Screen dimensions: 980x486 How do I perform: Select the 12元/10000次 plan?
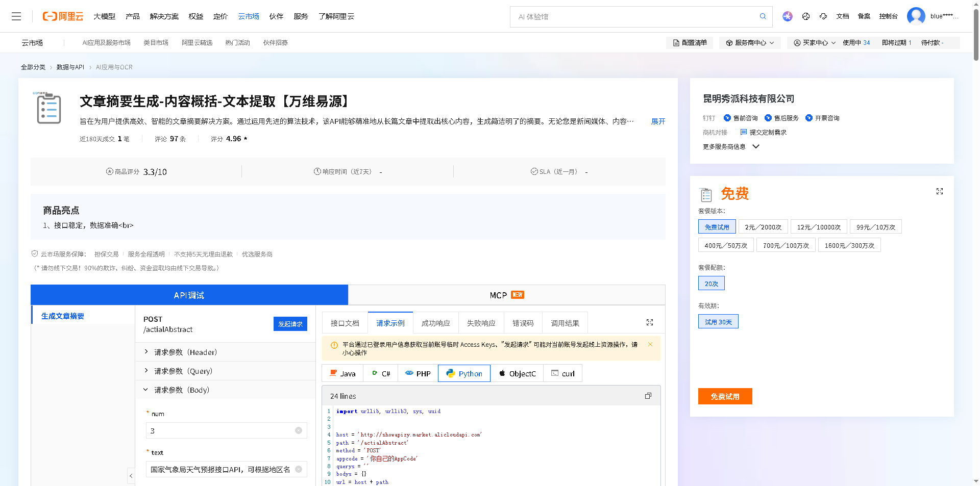click(819, 227)
